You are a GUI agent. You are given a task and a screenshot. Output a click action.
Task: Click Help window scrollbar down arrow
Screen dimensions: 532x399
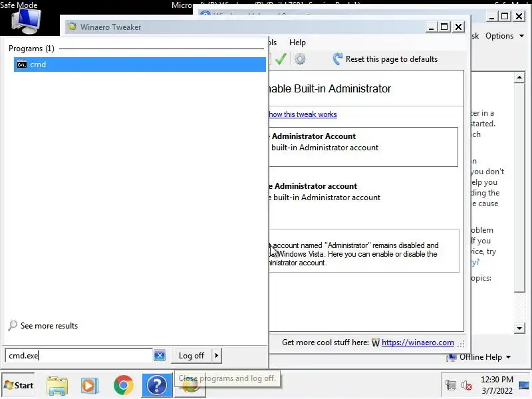(x=519, y=328)
